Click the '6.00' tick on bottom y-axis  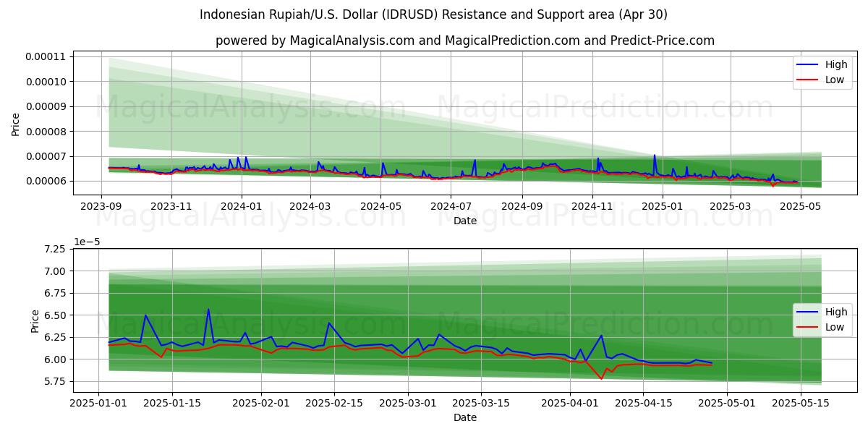pyautogui.click(x=55, y=359)
